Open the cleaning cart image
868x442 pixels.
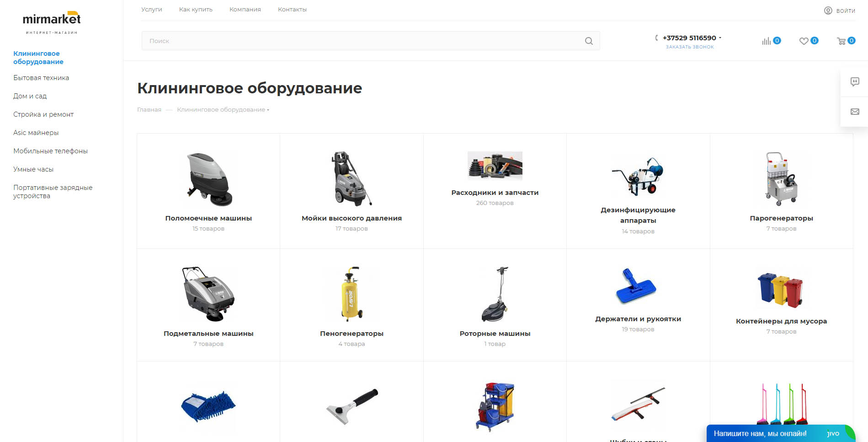coord(495,407)
